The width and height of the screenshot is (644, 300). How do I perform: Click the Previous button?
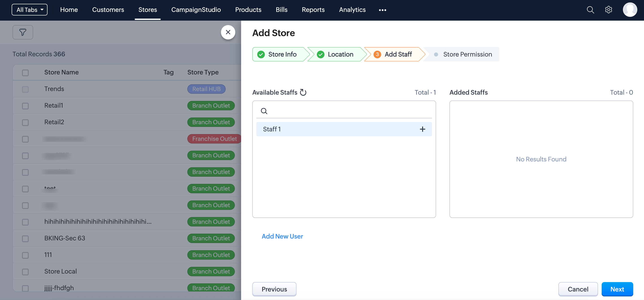274,289
